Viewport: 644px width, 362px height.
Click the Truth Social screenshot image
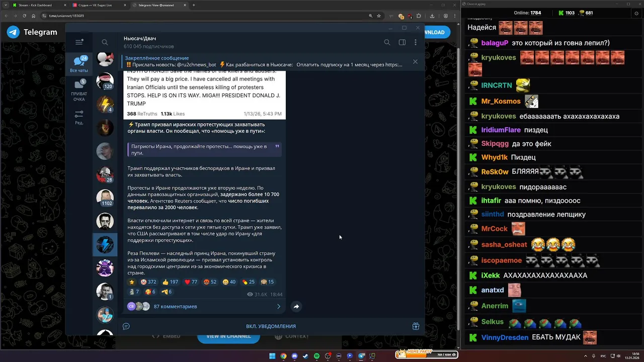[204, 95]
